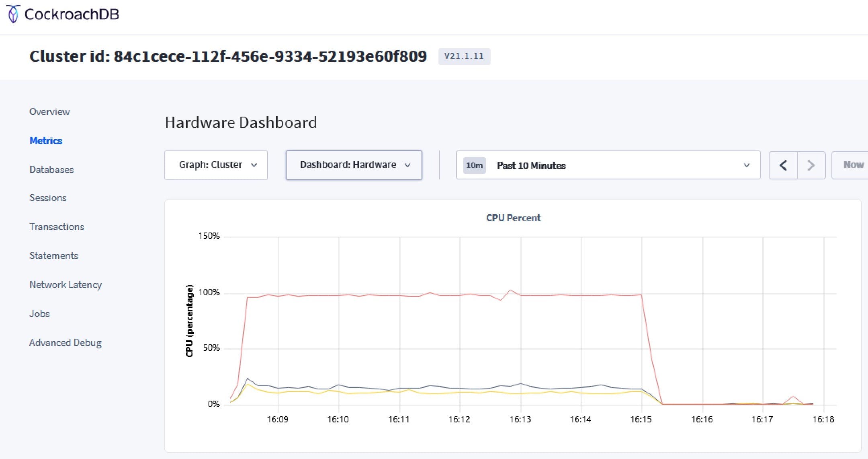Click the v21.1.11 version badge
868x459 pixels.
click(x=464, y=56)
